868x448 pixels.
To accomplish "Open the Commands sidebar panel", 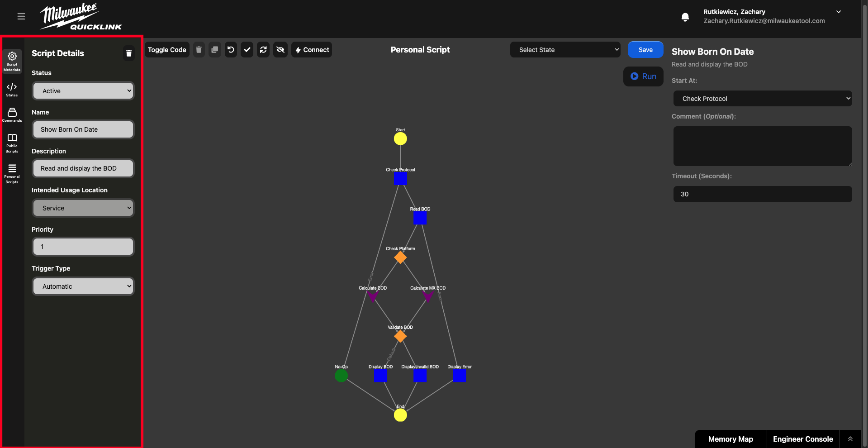I will tap(12, 115).
